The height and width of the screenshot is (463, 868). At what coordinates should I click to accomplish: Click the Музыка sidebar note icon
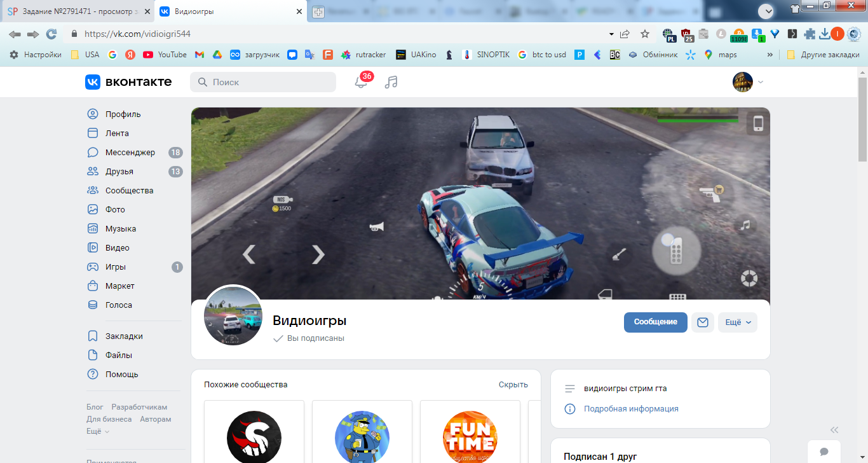click(x=93, y=229)
